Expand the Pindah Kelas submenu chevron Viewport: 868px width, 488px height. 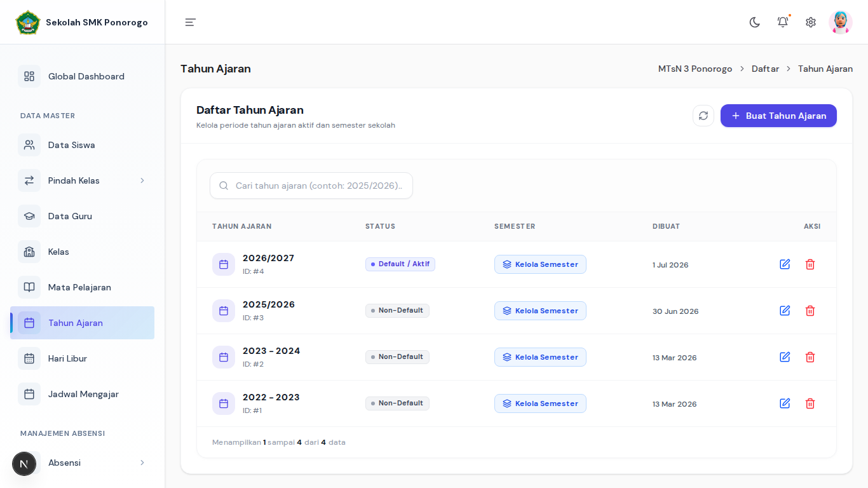(142, 180)
